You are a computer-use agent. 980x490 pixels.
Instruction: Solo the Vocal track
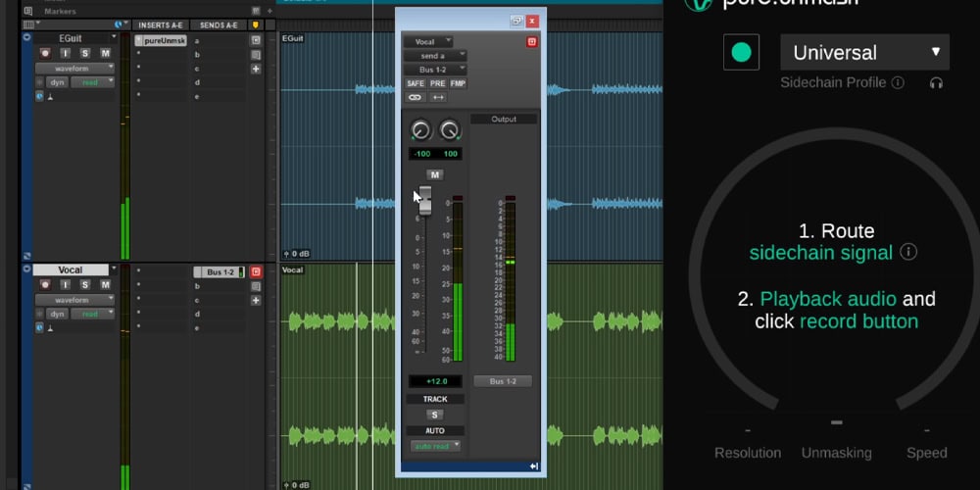[x=85, y=285]
